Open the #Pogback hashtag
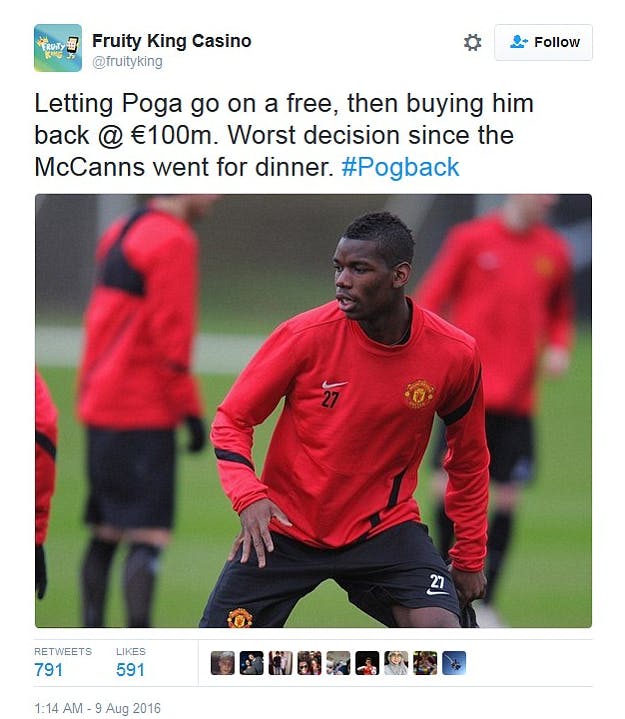Screen dimensions: 625x719 [x=400, y=167]
